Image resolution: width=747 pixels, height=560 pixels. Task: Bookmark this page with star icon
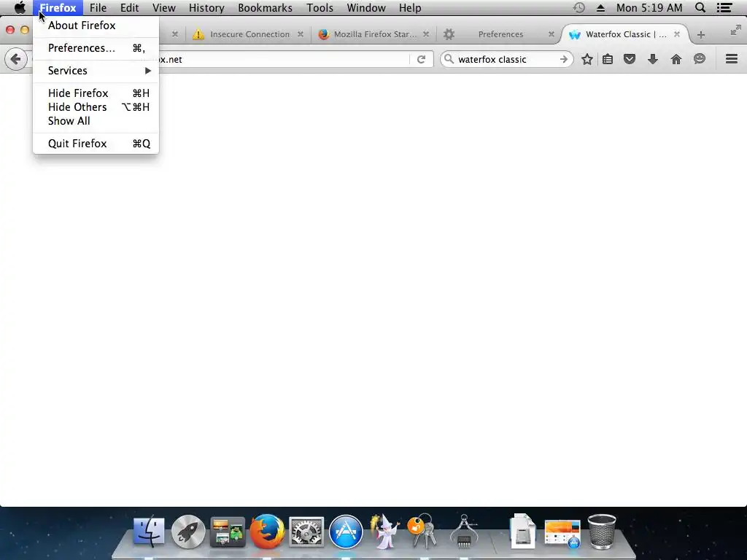point(587,59)
